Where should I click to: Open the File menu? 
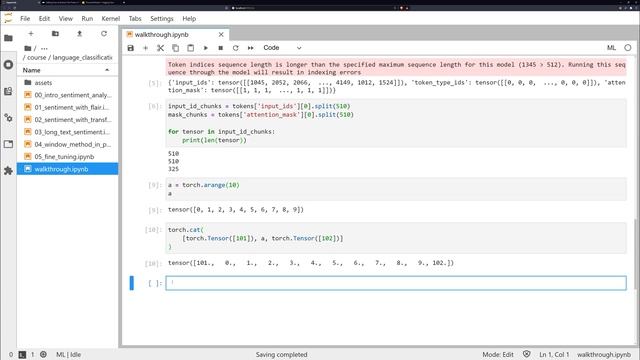[x=25, y=19]
